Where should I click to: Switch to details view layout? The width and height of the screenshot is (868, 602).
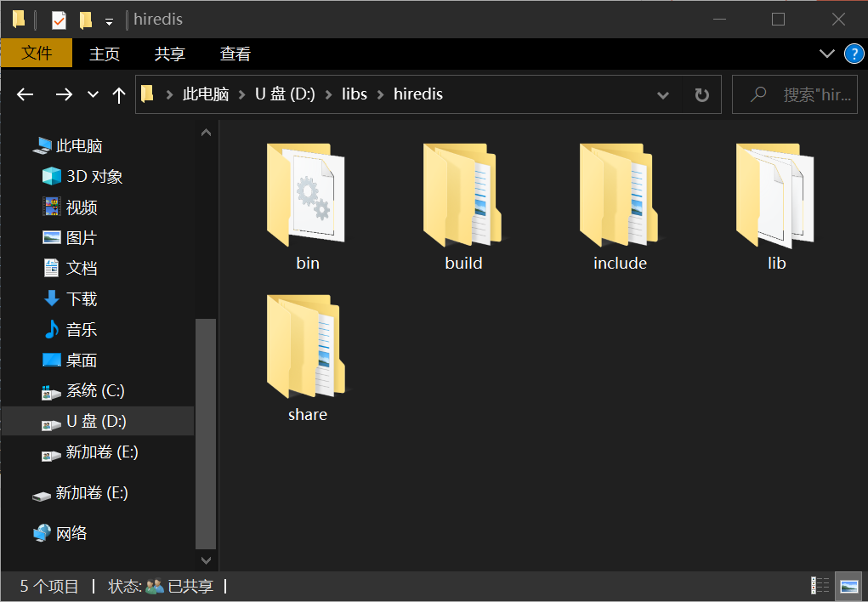[x=820, y=586]
